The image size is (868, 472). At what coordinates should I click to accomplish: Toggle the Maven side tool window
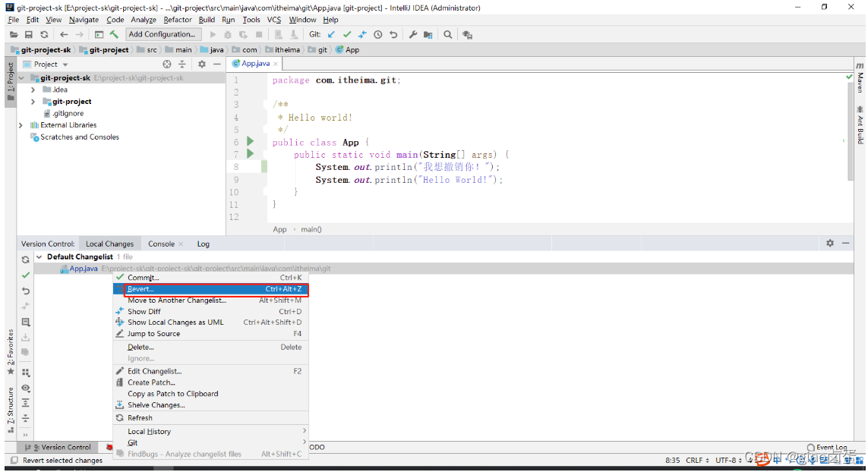click(860, 77)
